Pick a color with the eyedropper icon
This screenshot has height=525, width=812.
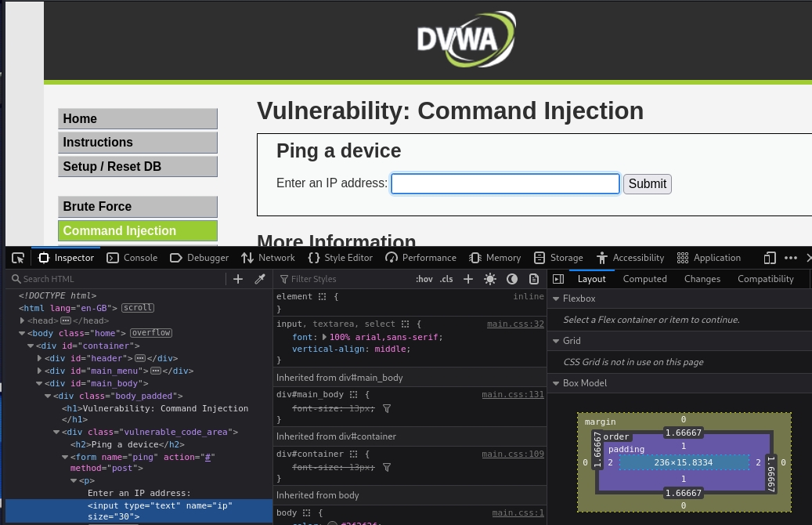[x=260, y=279]
